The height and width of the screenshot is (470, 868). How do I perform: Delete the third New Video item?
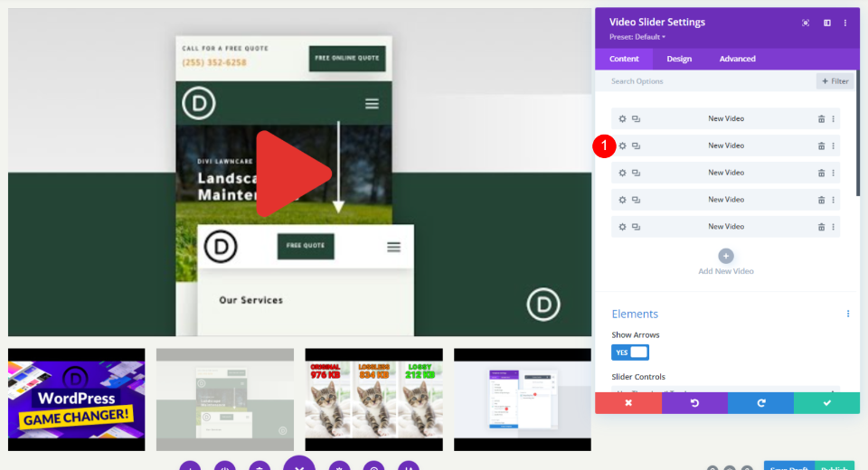[822, 174]
